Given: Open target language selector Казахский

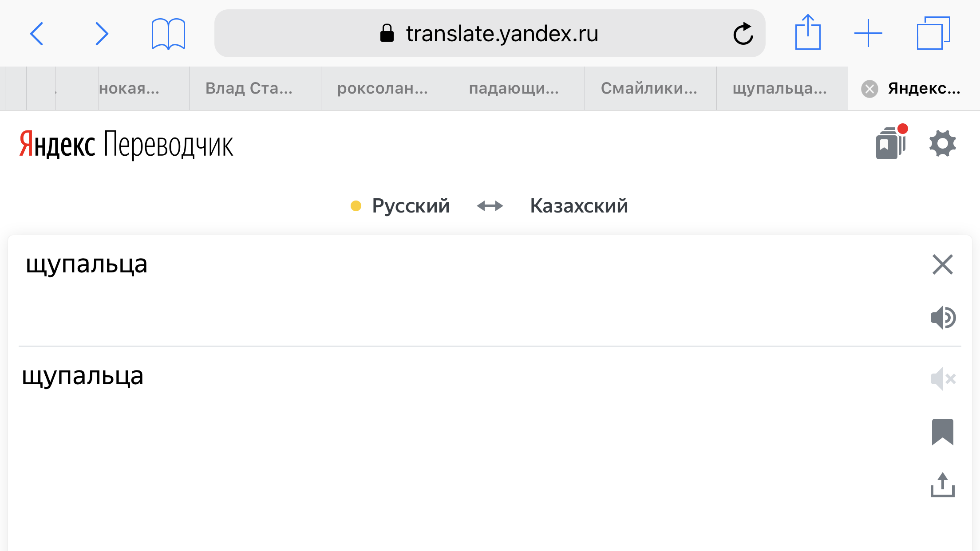Looking at the screenshot, I should click(x=579, y=206).
